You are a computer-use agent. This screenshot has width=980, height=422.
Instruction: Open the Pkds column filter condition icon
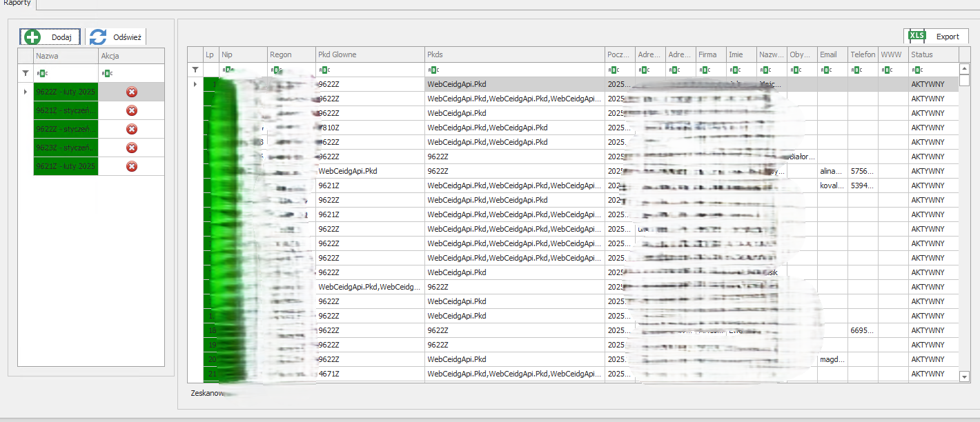433,70
